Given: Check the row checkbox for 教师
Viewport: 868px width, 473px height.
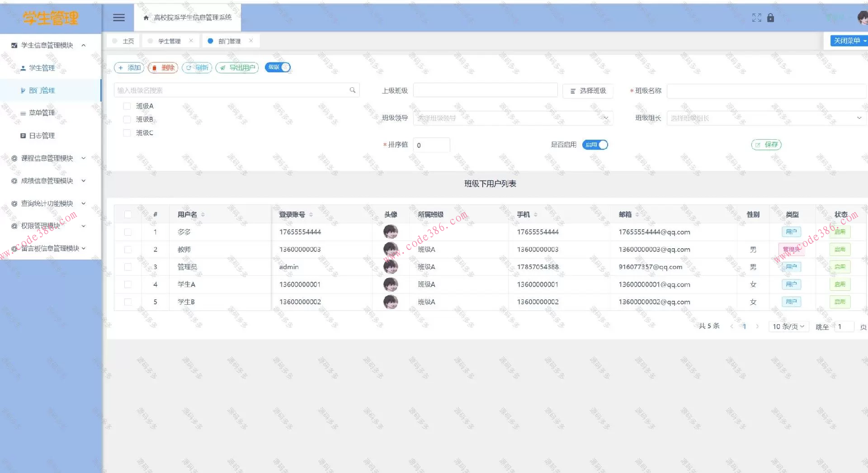Looking at the screenshot, I should (x=128, y=250).
